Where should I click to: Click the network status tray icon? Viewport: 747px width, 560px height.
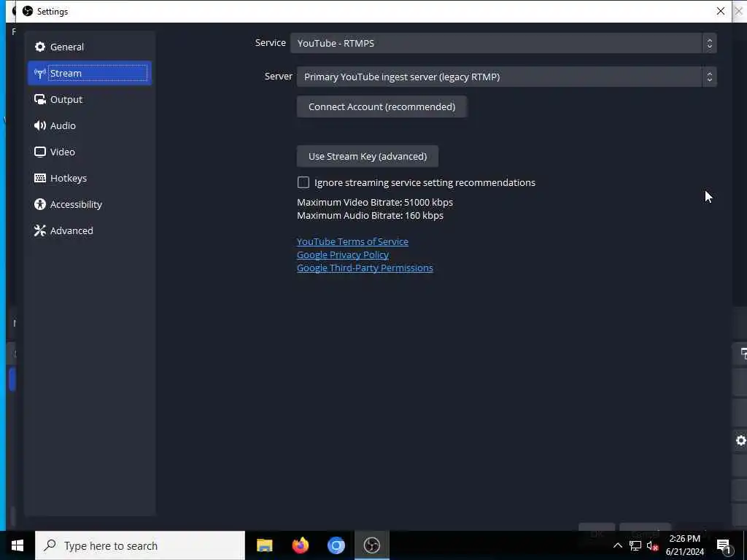[635, 545]
